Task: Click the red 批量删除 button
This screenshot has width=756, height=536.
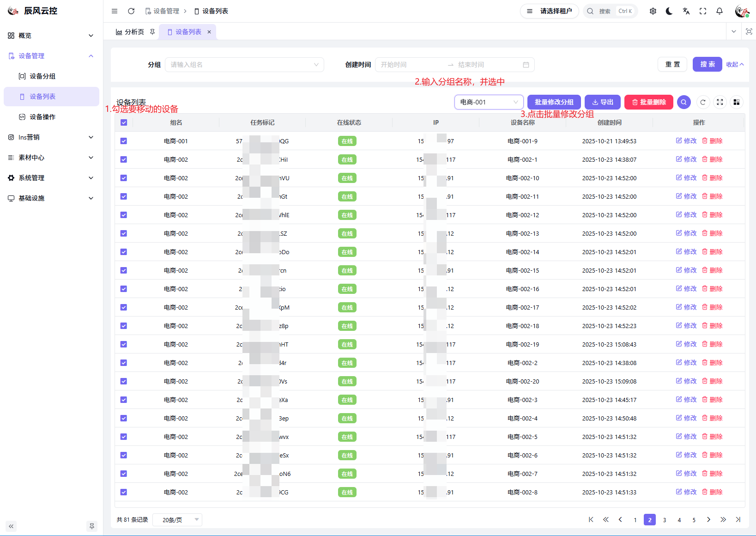Action: click(648, 102)
